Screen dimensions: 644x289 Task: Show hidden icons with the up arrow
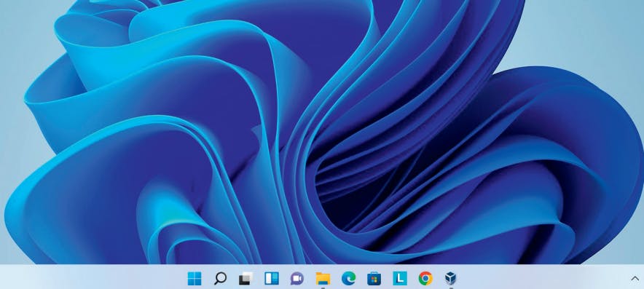point(635,278)
